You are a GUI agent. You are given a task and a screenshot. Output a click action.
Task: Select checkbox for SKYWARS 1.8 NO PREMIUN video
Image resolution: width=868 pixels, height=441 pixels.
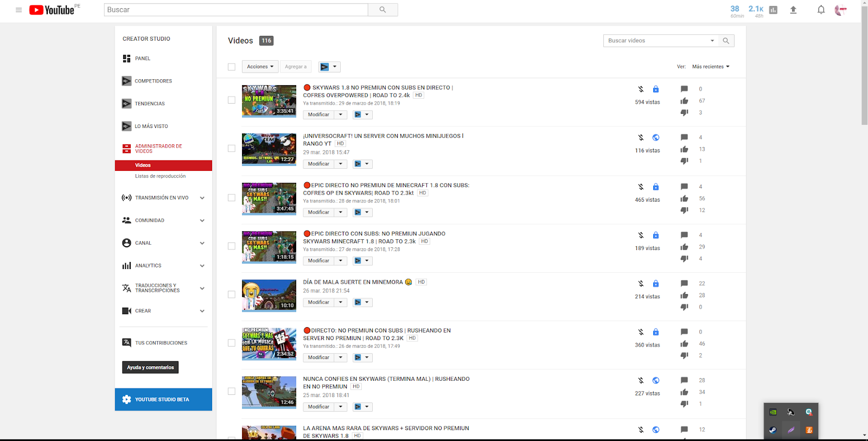pos(232,100)
